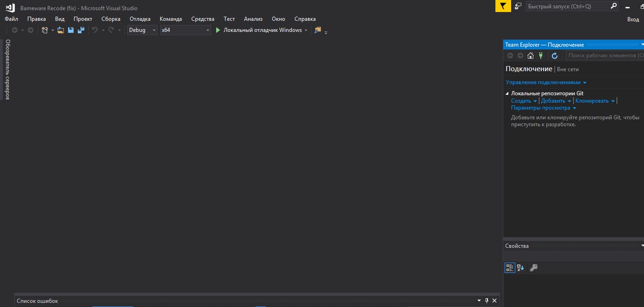Click the Список ошибок panel title
The width and height of the screenshot is (644, 307).
(37, 301)
